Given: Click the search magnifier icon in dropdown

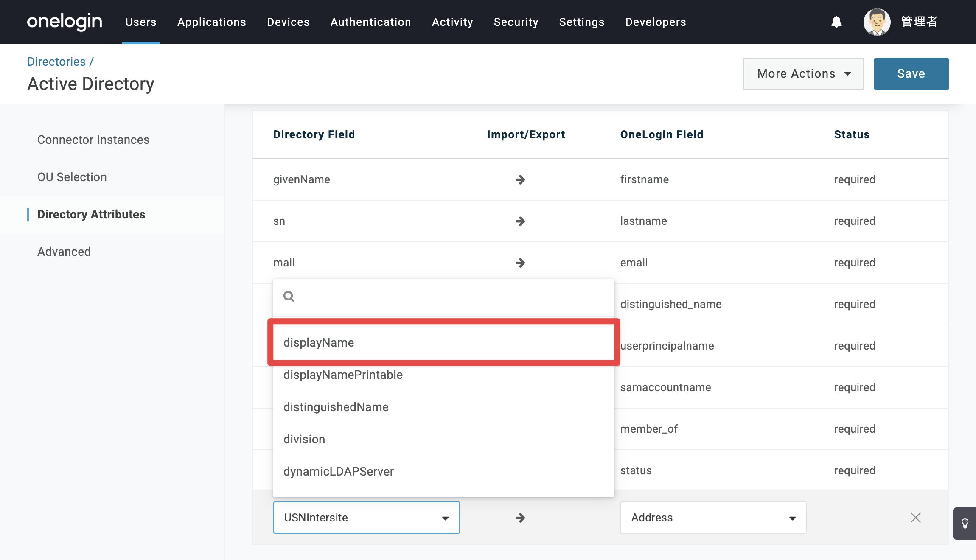Looking at the screenshot, I should (x=289, y=296).
